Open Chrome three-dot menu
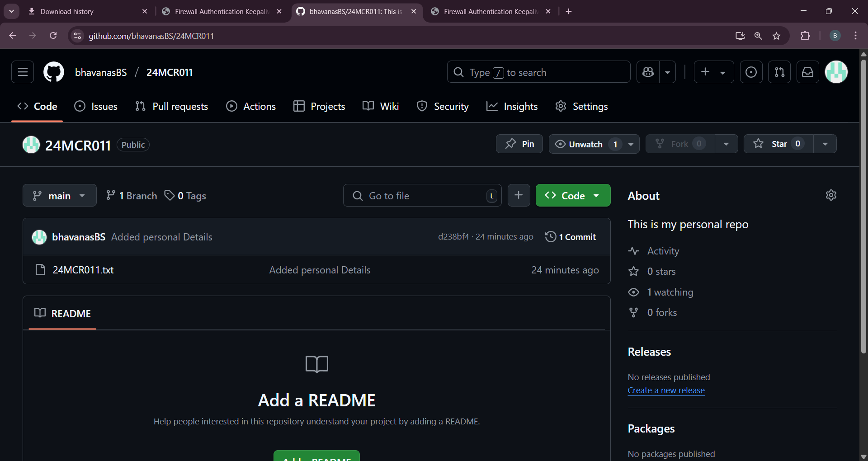Viewport: 868px width, 461px height. pyautogui.click(x=855, y=36)
